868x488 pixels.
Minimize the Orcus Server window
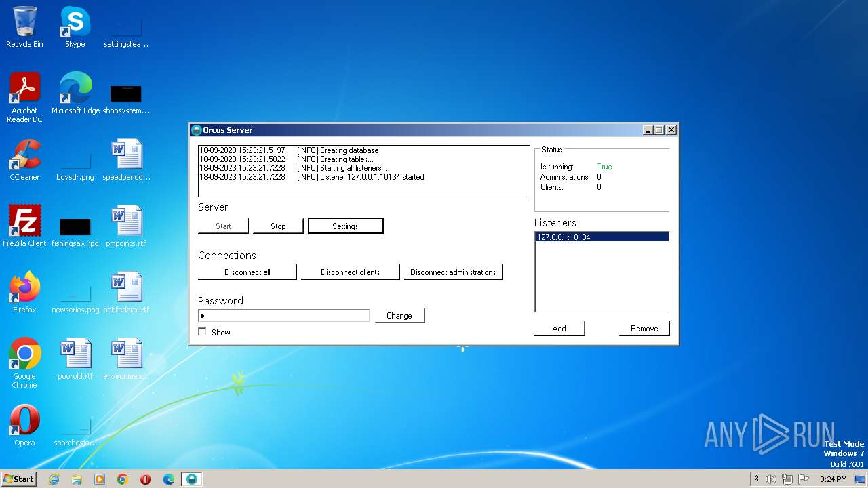pos(648,130)
